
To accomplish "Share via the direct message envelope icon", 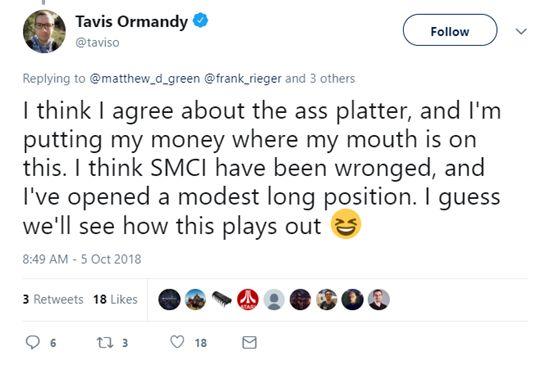I will 249,342.
